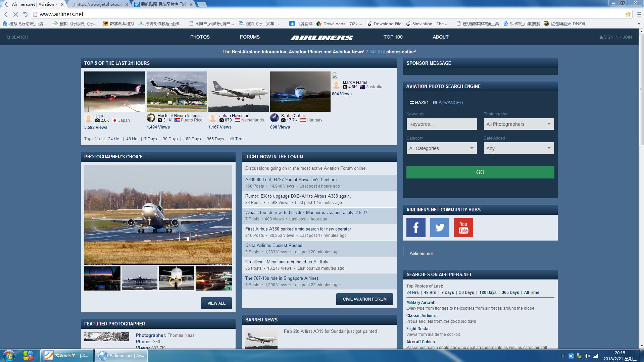Click the browser reload/undo arrow icon
This screenshot has width=644, height=362.
click(x=25, y=14)
